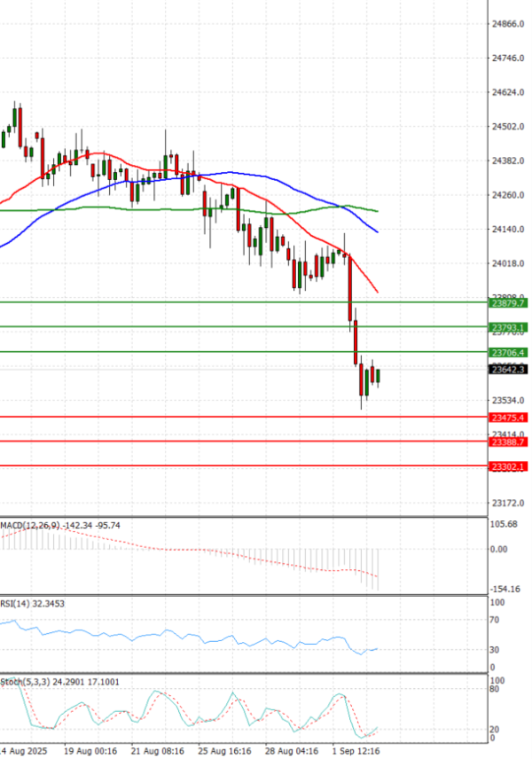Click the 23793.1 green level label

point(508,328)
